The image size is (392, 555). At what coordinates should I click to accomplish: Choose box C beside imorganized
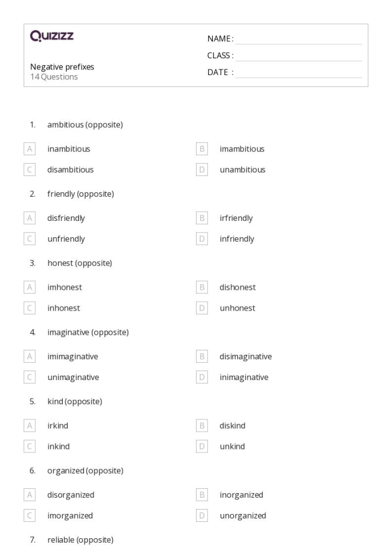pyautogui.click(x=29, y=515)
